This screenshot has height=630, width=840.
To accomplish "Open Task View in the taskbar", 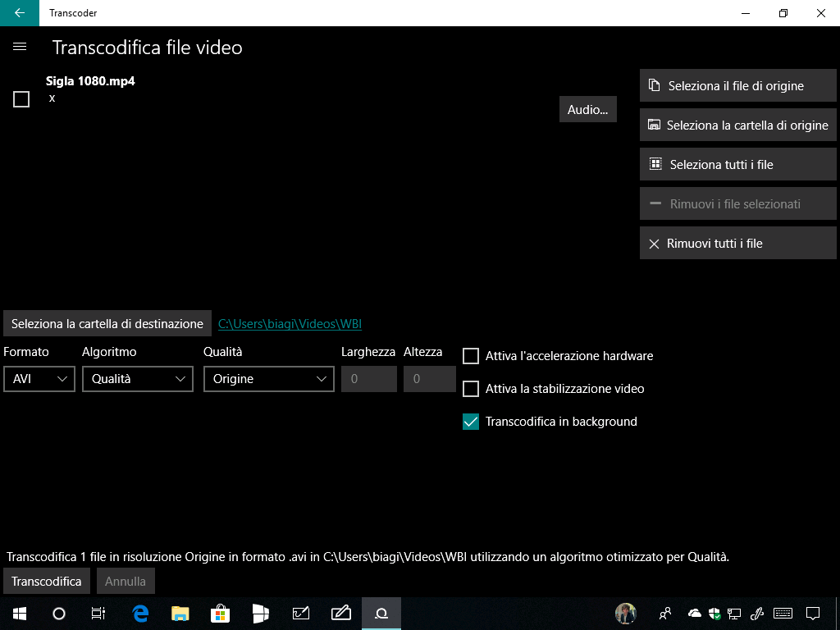I will tap(98, 614).
